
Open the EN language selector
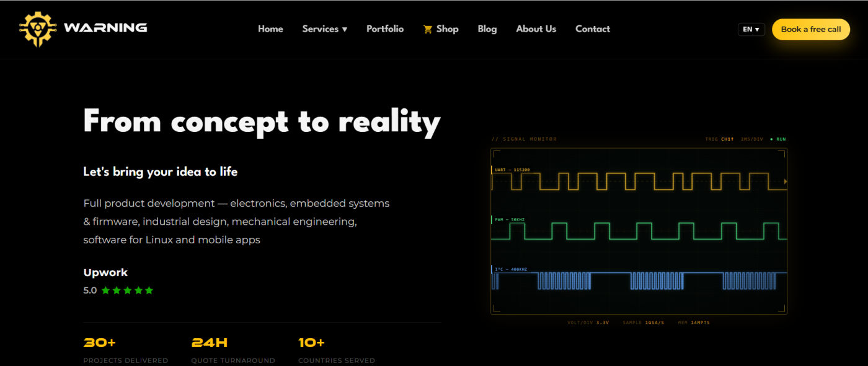[751, 29]
